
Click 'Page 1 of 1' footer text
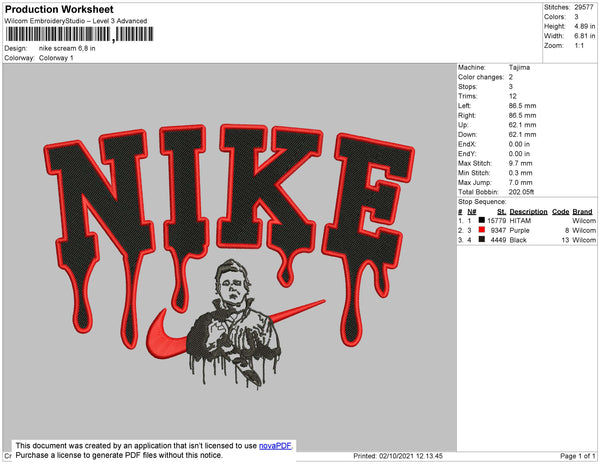pyautogui.click(x=578, y=456)
